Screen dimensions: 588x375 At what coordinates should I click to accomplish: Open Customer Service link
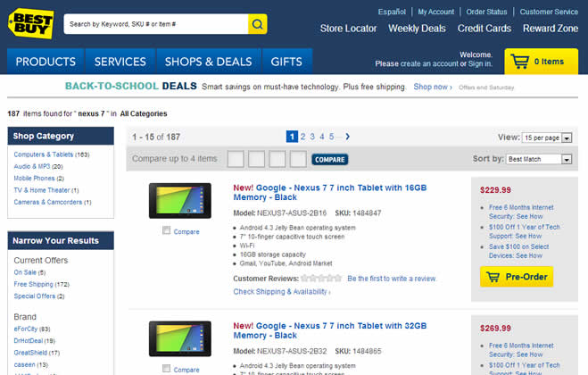pos(549,12)
